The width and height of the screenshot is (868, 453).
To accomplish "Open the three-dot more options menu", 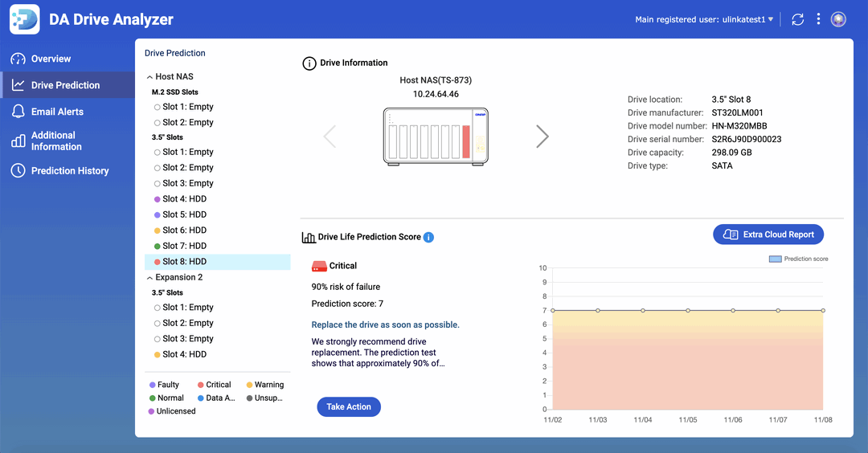I will 818,19.
